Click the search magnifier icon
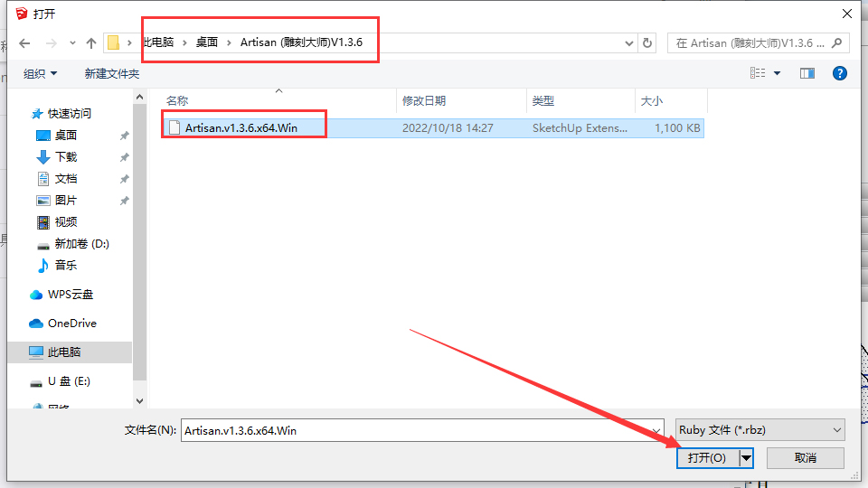The image size is (868, 488). 837,42
